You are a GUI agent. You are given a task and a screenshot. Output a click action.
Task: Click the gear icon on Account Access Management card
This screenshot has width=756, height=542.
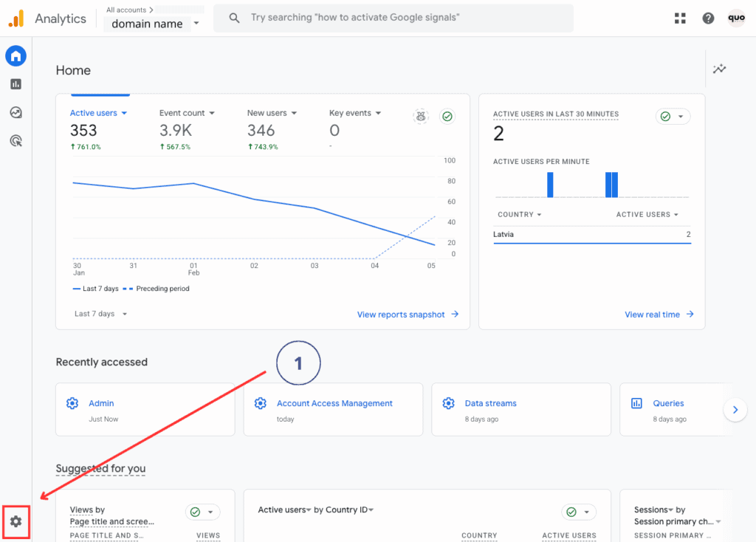point(261,403)
